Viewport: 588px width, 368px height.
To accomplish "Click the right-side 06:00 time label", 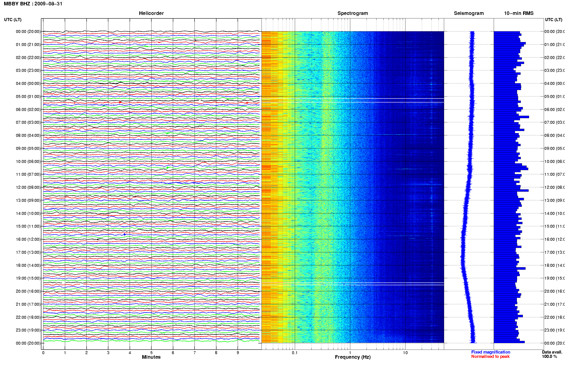I will [554, 109].
